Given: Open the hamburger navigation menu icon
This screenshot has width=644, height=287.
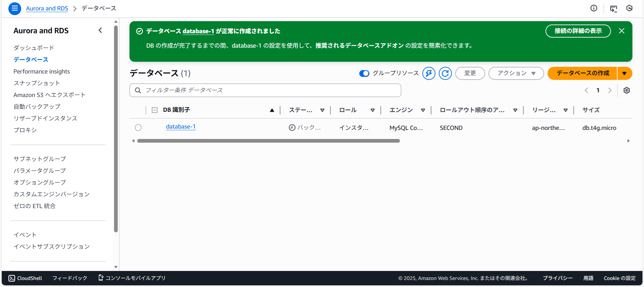Looking at the screenshot, I should 14,8.
